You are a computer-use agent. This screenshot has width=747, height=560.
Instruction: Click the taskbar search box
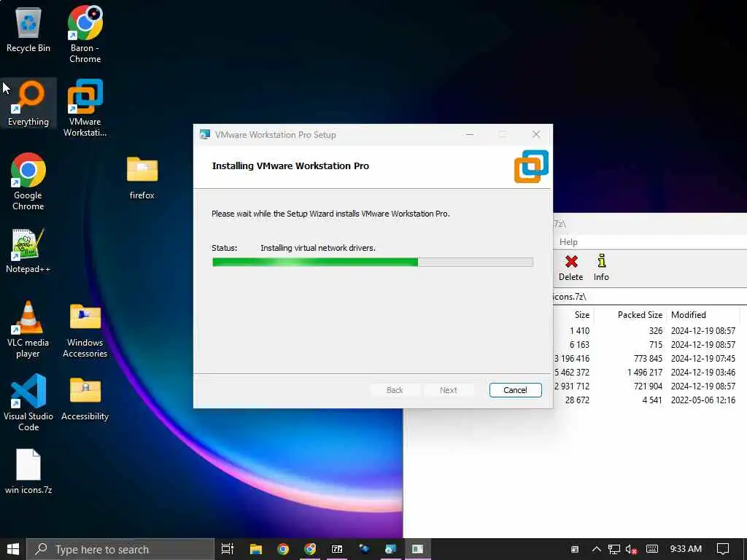(x=120, y=549)
